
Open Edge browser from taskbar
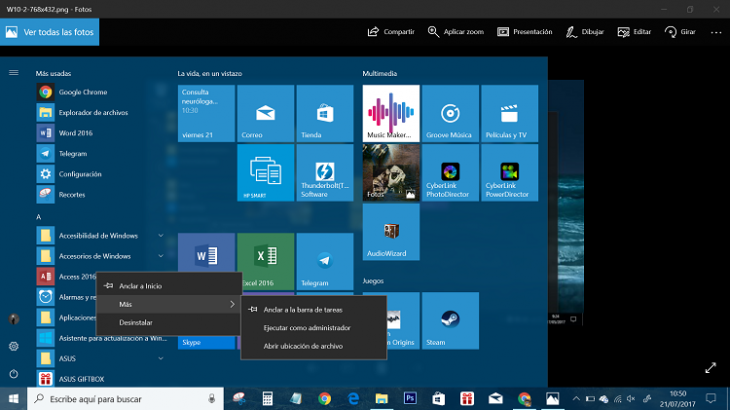coord(353,399)
